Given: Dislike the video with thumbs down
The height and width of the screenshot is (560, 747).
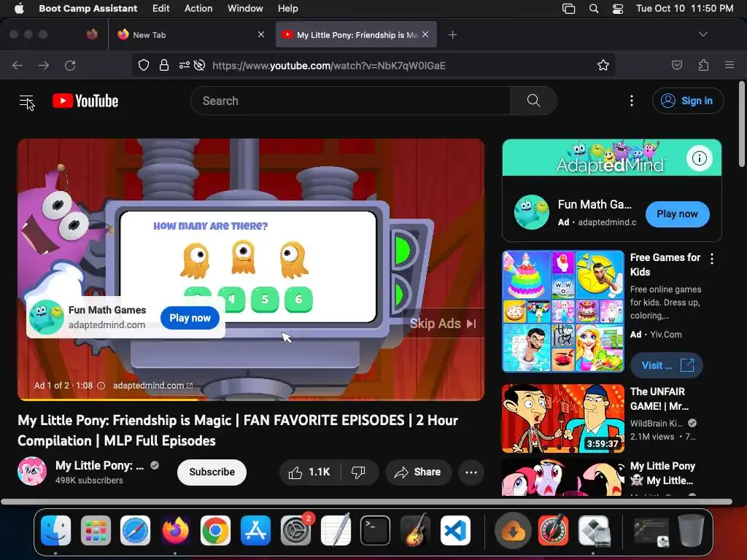Looking at the screenshot, I should tap(359, 472).
